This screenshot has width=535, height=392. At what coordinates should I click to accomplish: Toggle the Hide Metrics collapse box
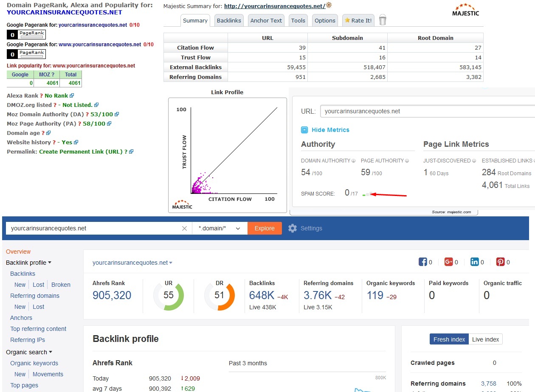(304, 130)
